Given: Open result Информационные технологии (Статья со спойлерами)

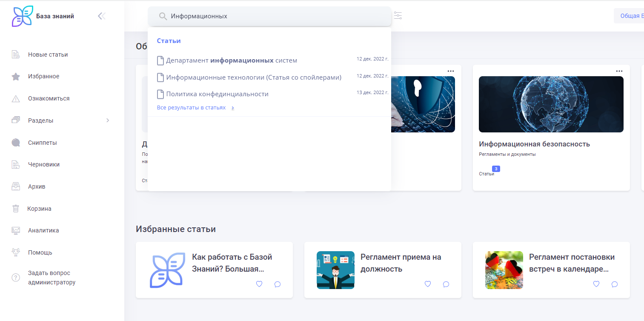Looking at the screenshot, I should [254, 77].
